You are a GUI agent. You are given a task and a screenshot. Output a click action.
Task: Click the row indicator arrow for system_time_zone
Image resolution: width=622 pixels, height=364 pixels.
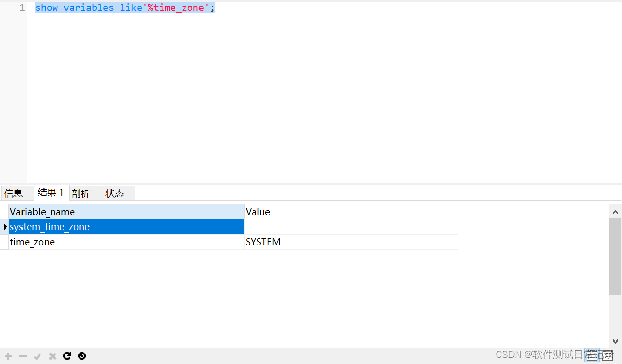click(x=5, y=226)
